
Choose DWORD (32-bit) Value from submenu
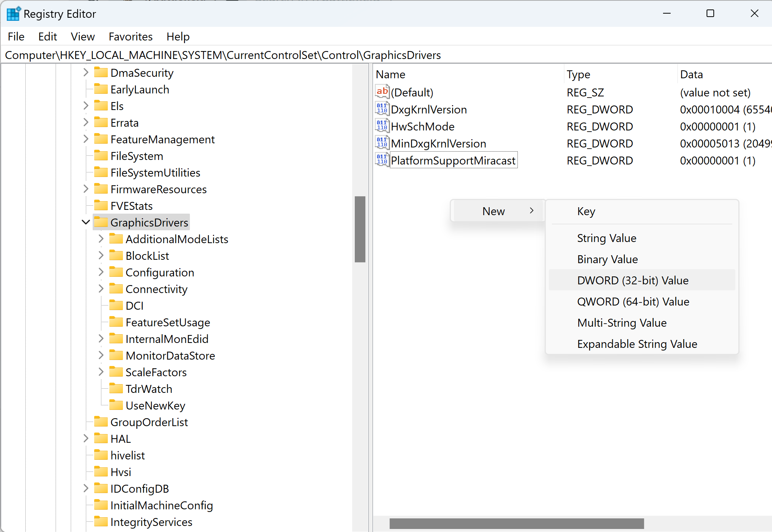[632, 280]
